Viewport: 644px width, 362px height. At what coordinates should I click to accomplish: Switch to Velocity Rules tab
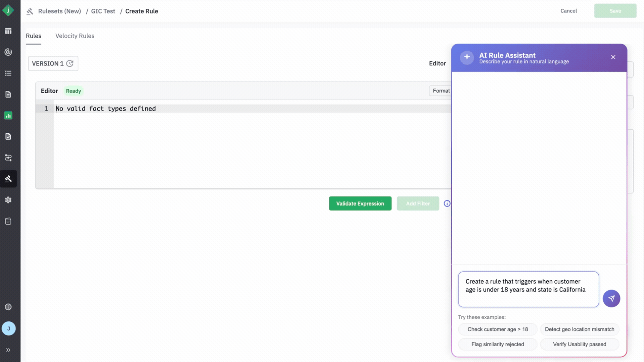pos(75,36)
